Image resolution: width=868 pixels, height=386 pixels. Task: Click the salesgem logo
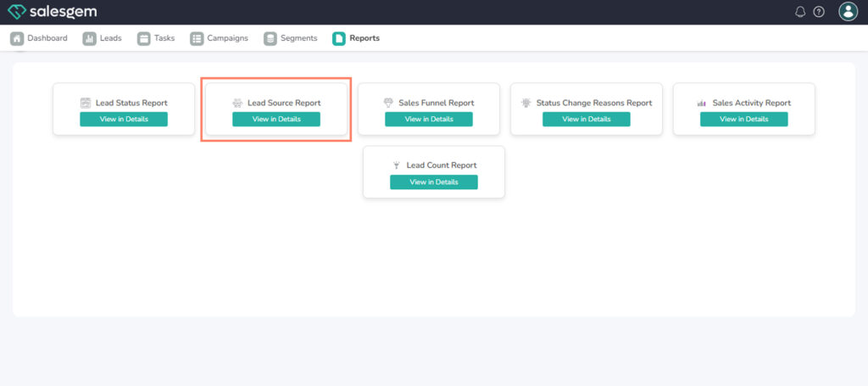(52, 12)
